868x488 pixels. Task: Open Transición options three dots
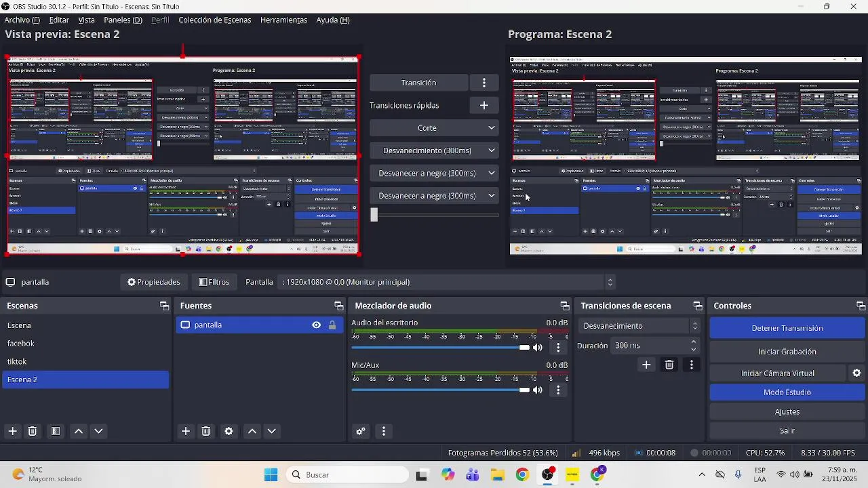tap(484, 83)
